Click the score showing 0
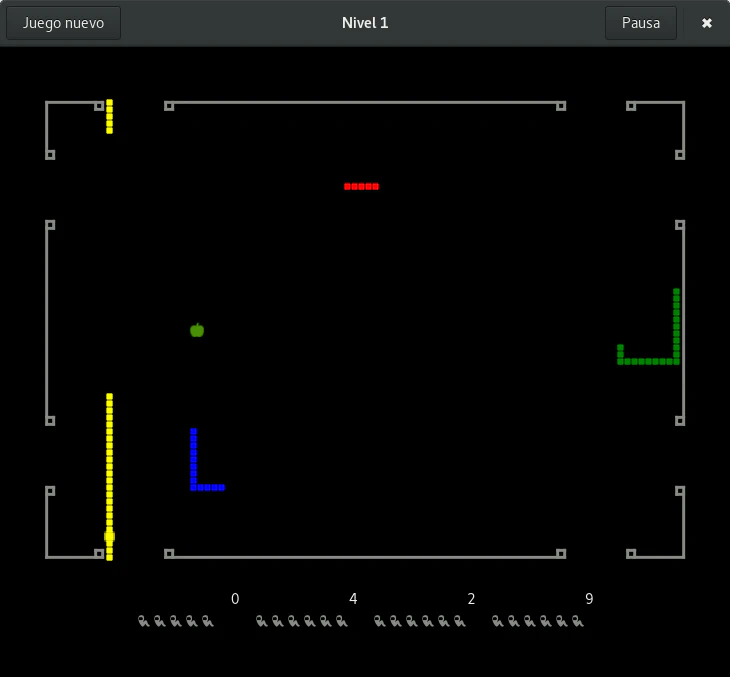Image resolution: width=730 pixels, height=677 pixels. (235, 599)
